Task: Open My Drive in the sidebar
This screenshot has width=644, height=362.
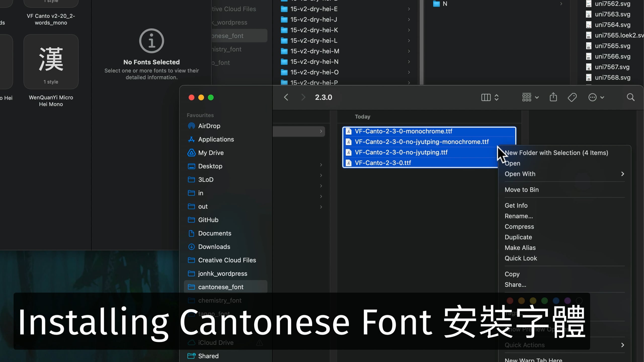Action: 211,153
